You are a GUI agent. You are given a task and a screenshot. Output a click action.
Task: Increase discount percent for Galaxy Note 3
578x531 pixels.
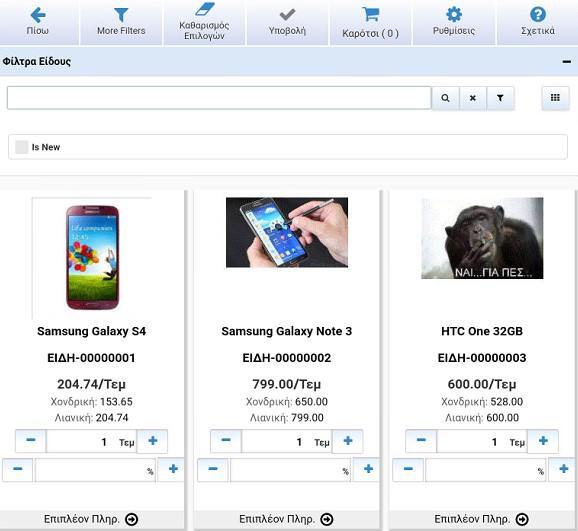point(367,469)
